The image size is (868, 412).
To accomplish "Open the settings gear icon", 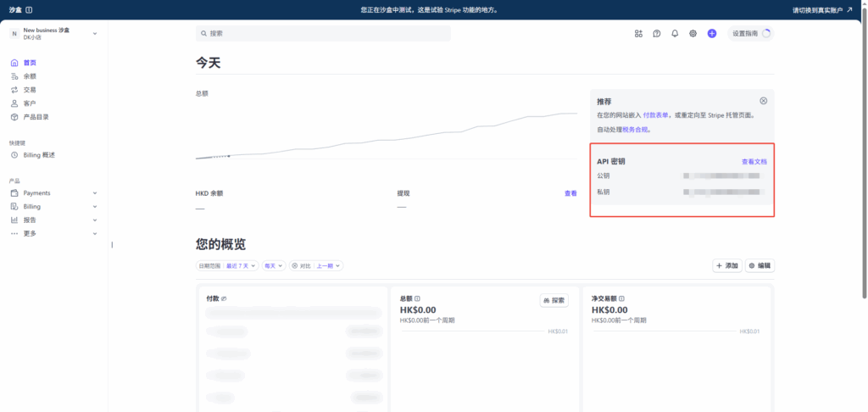I will (693, 34).
